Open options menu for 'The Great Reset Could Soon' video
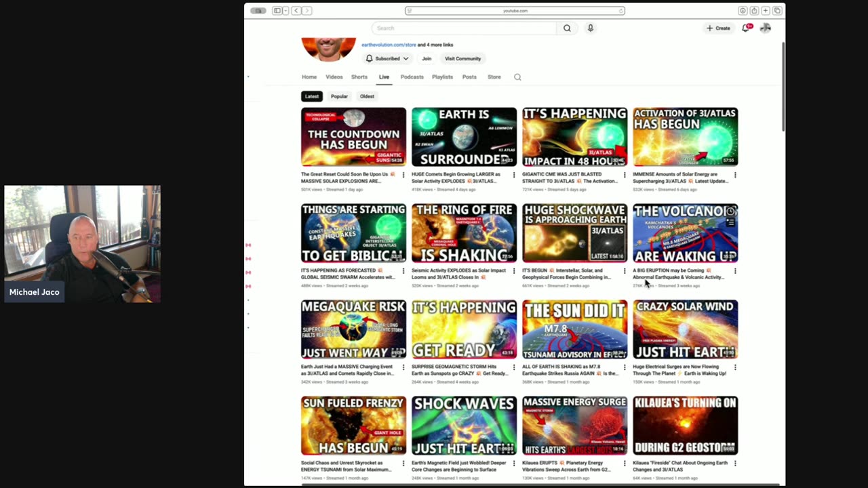This screenshot has width=868, height=488. click(x=403, y=175)
